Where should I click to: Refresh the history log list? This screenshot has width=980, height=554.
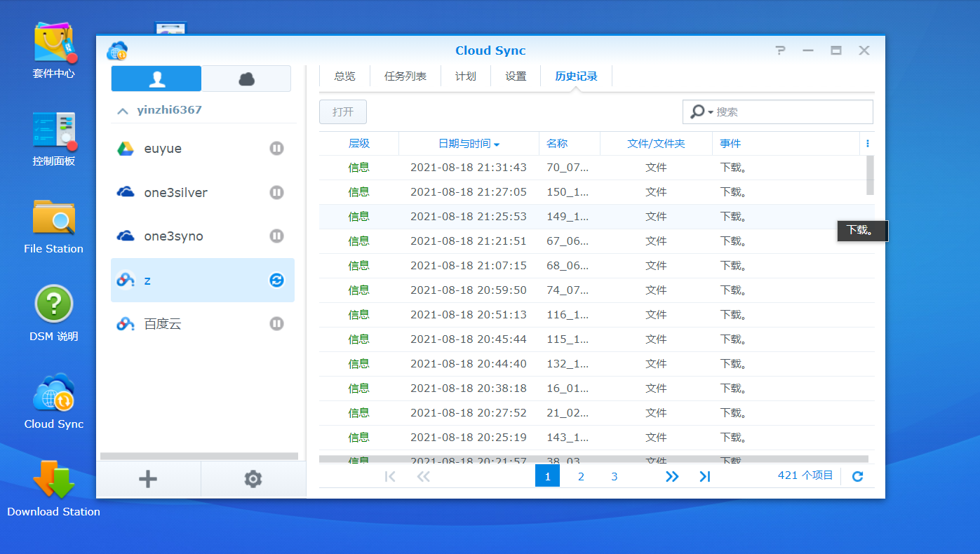point(857,476)
